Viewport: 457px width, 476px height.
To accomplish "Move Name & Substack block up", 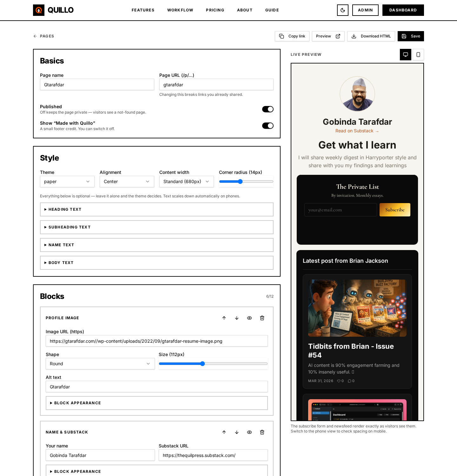I will [x=224, y=432].
